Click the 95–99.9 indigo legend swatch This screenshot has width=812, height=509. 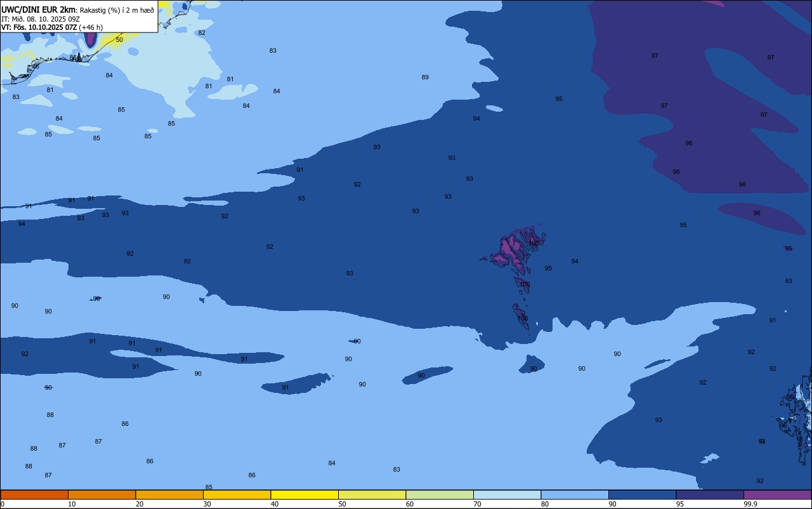[x=710, y=494]
